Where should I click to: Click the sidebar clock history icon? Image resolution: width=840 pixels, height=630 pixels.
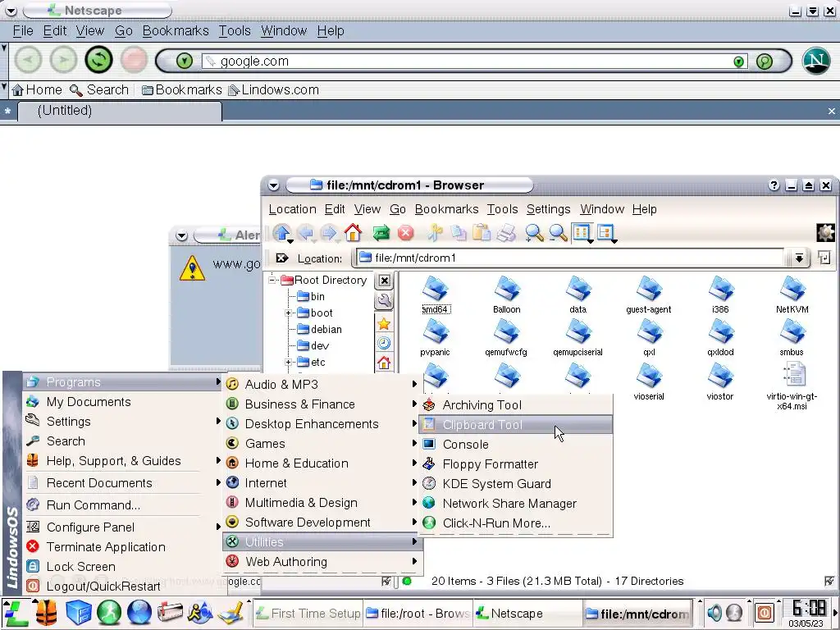384,343
